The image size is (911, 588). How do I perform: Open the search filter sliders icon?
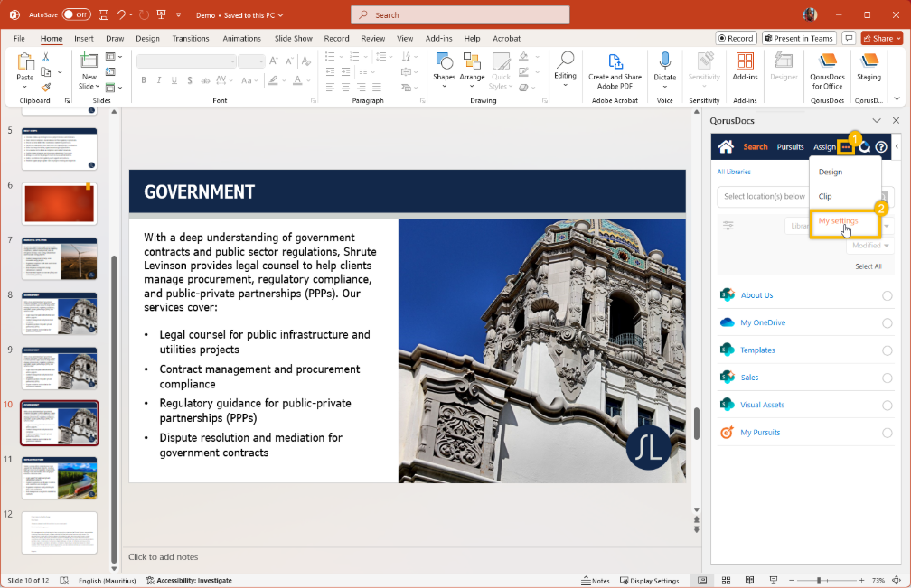[x=728, y=226]
